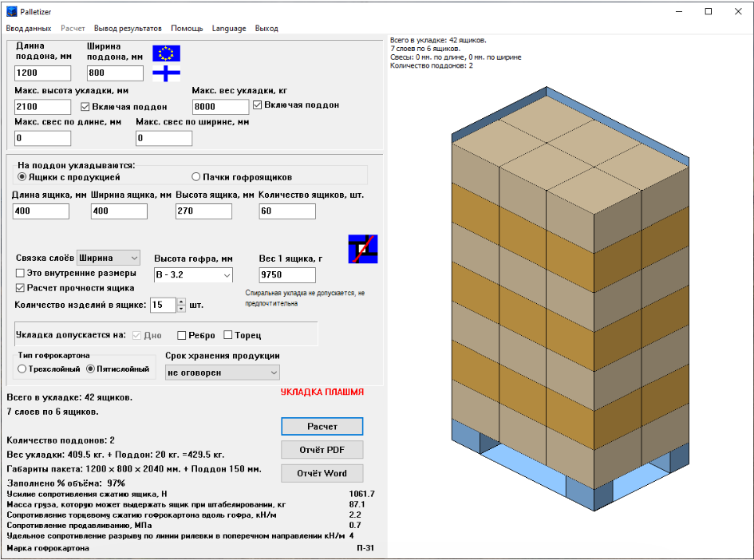Click the box length field
Screen dimensions: 754x560
click(x=41, y=211)
